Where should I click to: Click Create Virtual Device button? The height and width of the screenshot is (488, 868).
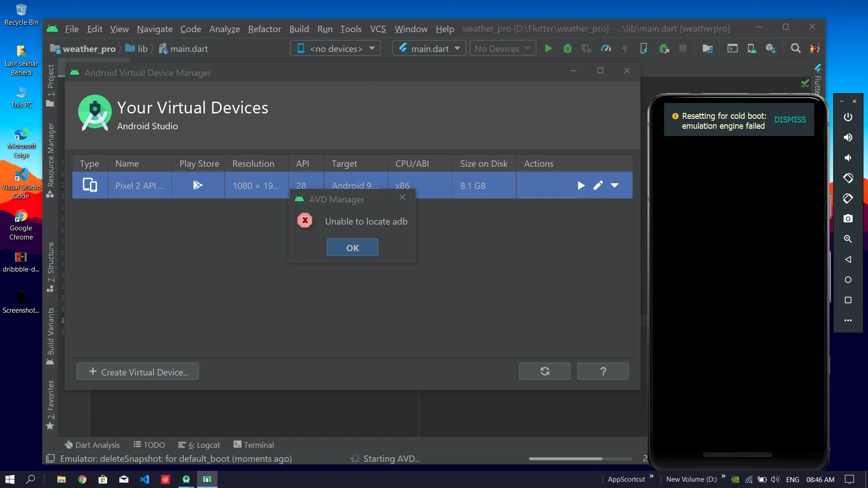coord(138,372)
